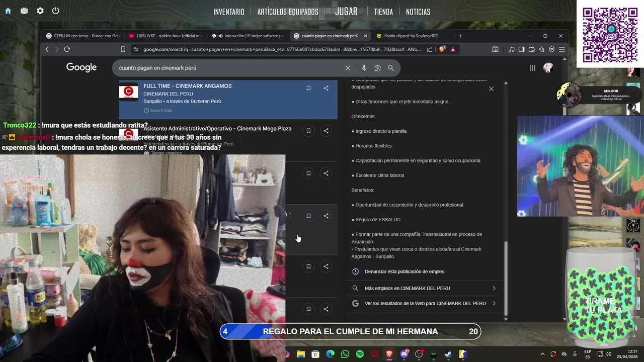Close the job details panel

coord(491,89)
